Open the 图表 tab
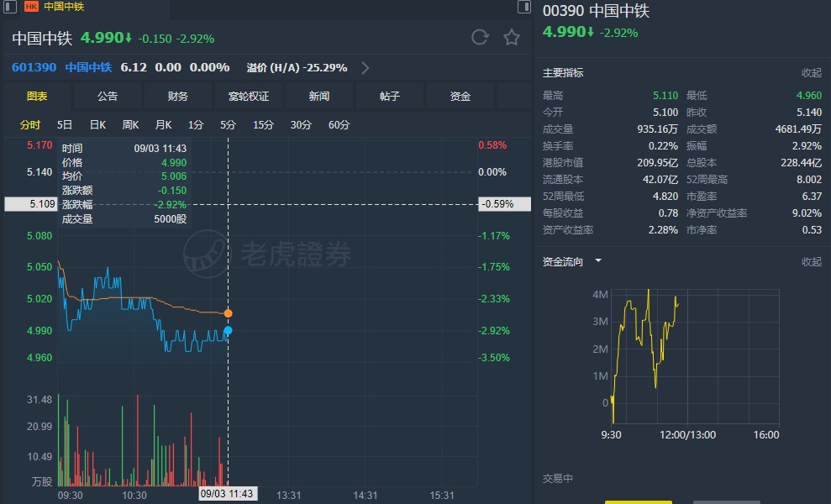831x504 pixels. point(37,97)
